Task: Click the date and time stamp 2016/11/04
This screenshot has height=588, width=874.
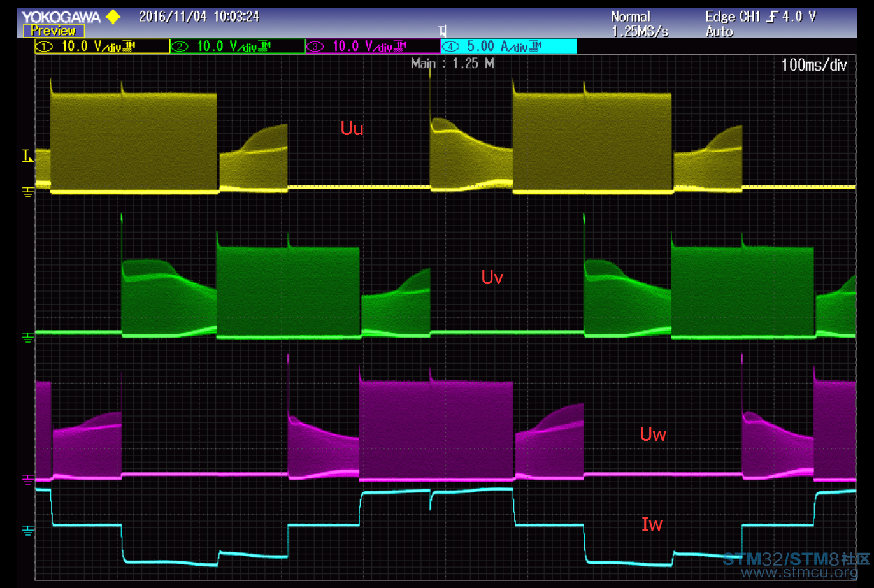Action: [199, 17]
